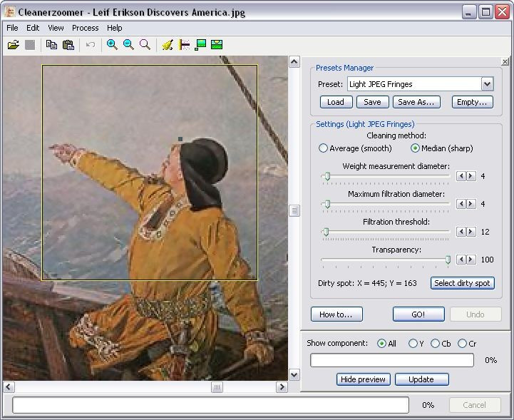Show only the Y component

pos(416,343)
